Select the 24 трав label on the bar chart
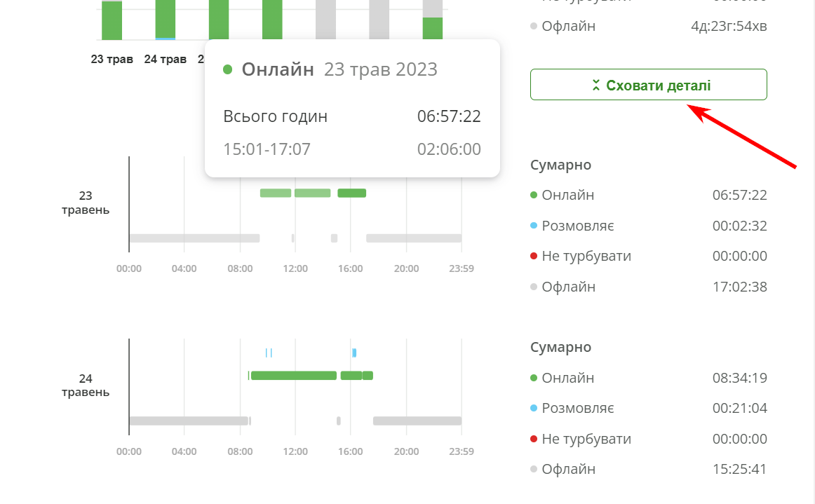 click(x=165, y=60)
